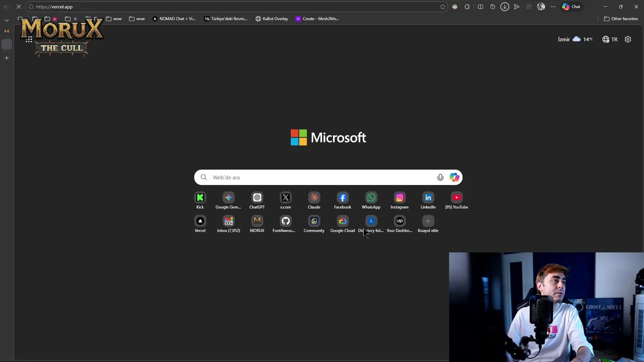Open the Your Dashboard Upwork shortcut
The image size is (644, 362).
[399, 224]
